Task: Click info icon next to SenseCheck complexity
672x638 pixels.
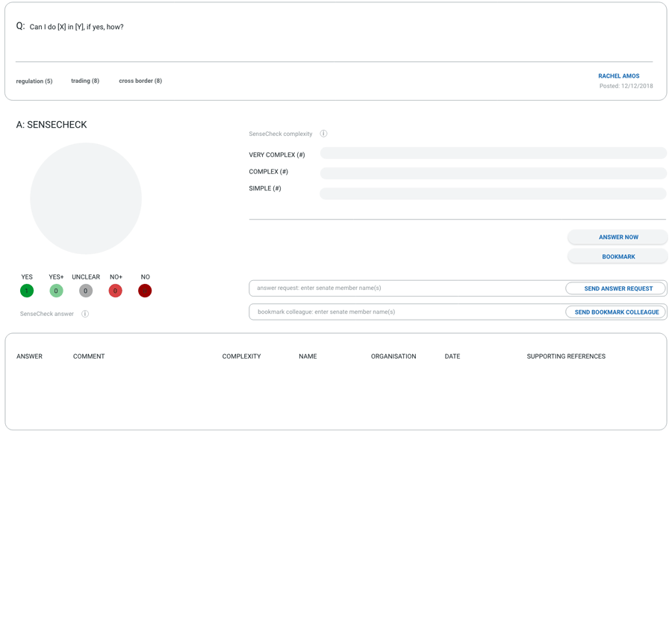Action: point(323,134)
